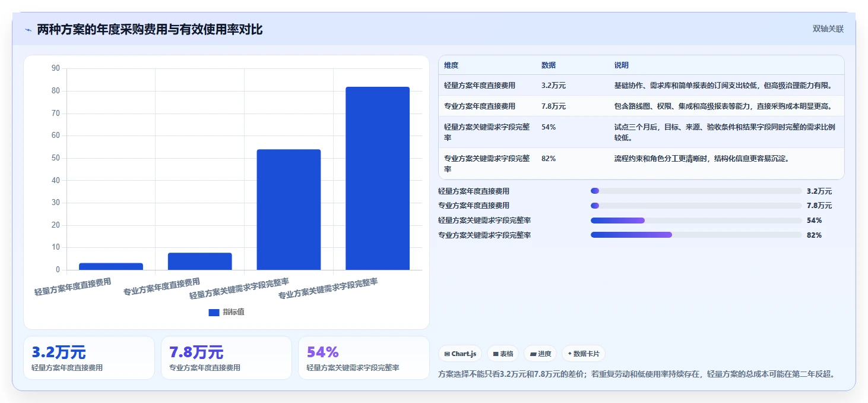Click table row label 轻量方案关键需求字段完整率
Image resolution: width=868 pixels, height=403 pixels.
click(487, 133)
